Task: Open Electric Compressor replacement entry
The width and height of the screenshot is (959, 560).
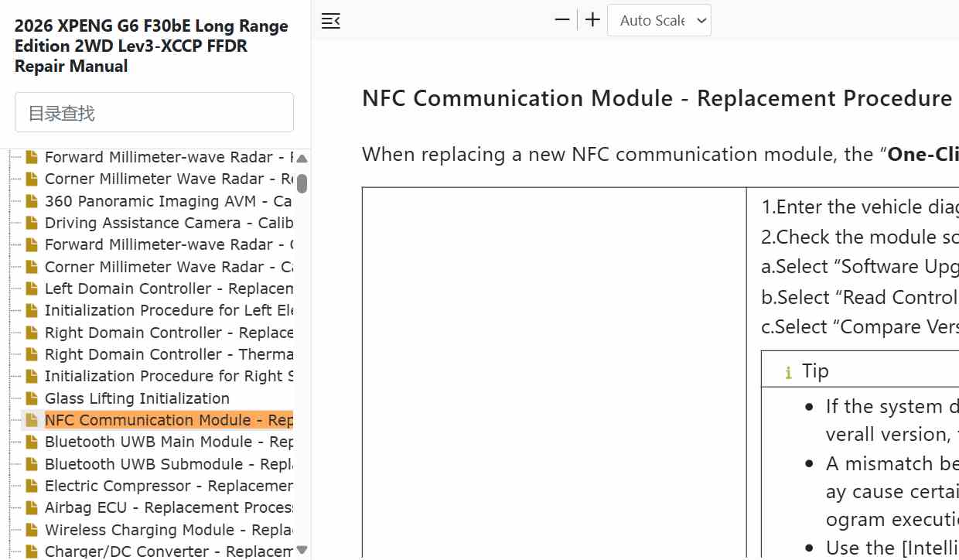Action: tap(169, 486)
